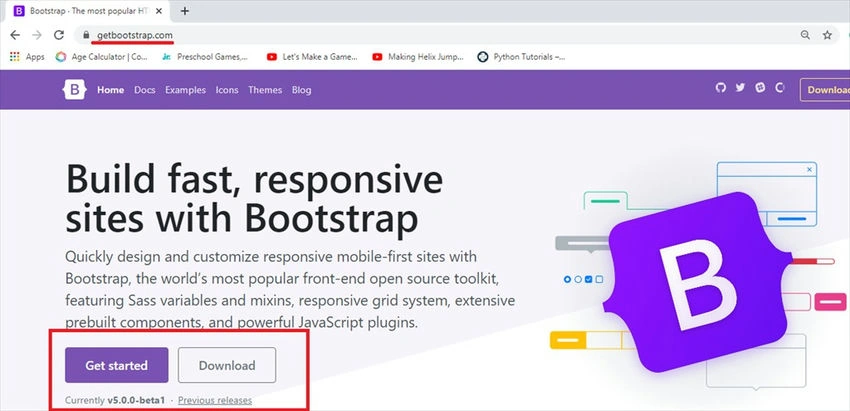Open a new tab with the plus button

pos(185,11)
